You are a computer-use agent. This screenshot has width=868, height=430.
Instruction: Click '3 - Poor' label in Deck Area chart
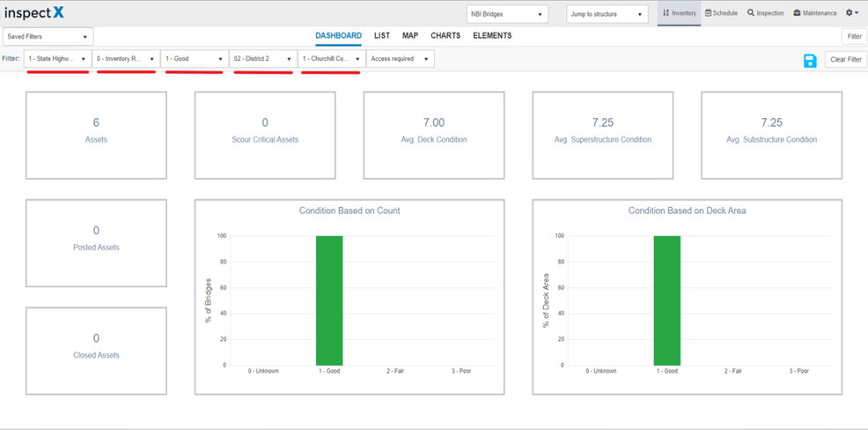tap(798, 371)
